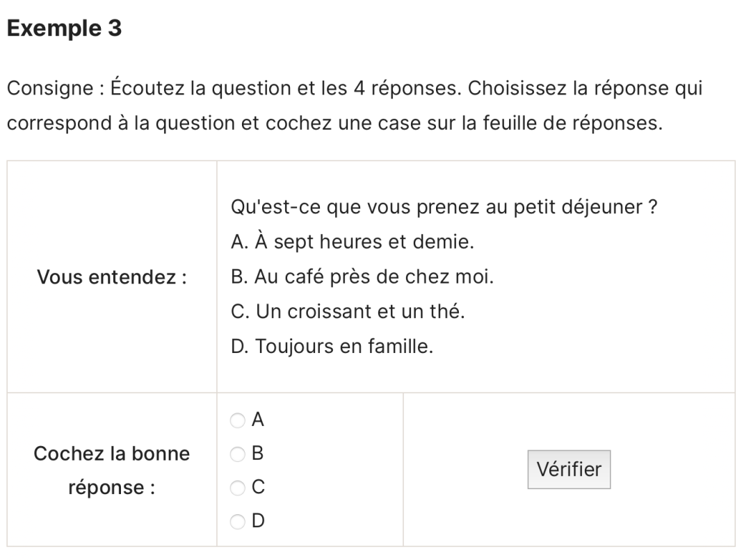This screenshot has height=560, width=751.
Task: Pick radio option D
Action: 239,521
